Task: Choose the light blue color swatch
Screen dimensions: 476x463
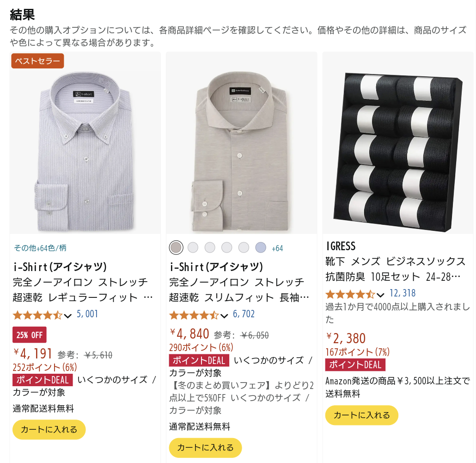Action: pos(261,247)
